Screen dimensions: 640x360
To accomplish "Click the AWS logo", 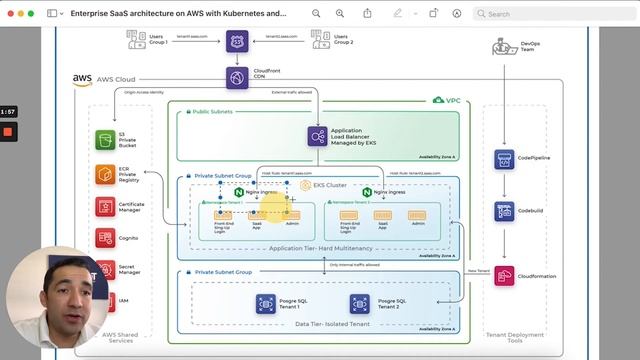I will coord(82,80).
